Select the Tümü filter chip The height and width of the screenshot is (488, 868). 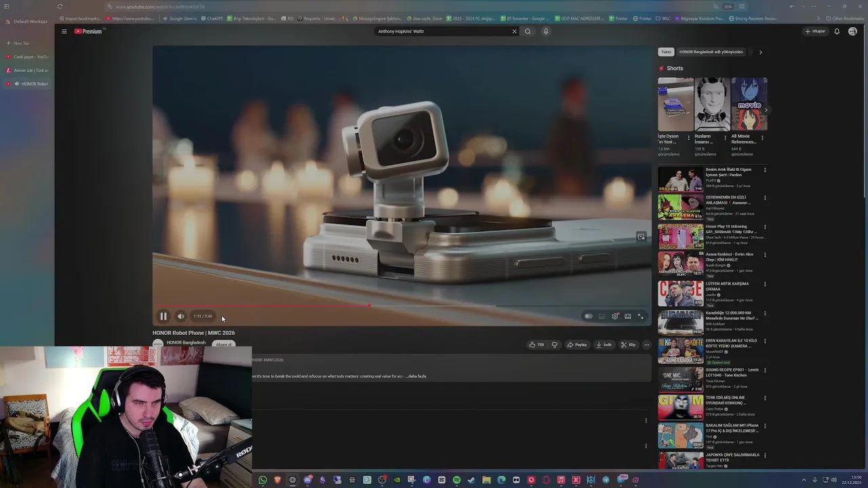tap(667, 52)
